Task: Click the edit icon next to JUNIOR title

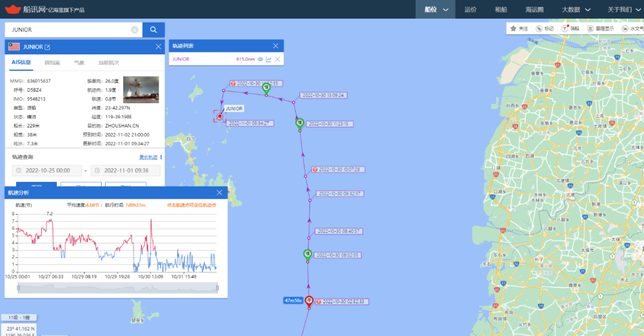Action: tap(48, 47)
